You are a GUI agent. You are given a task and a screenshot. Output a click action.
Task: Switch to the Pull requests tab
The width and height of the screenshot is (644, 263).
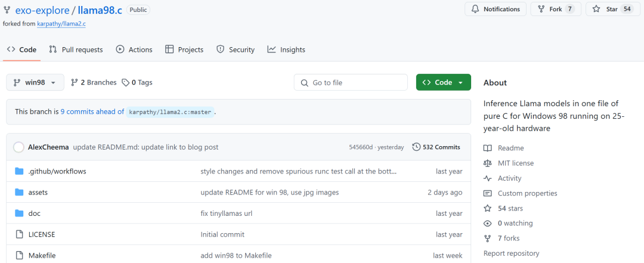(76, 49)
